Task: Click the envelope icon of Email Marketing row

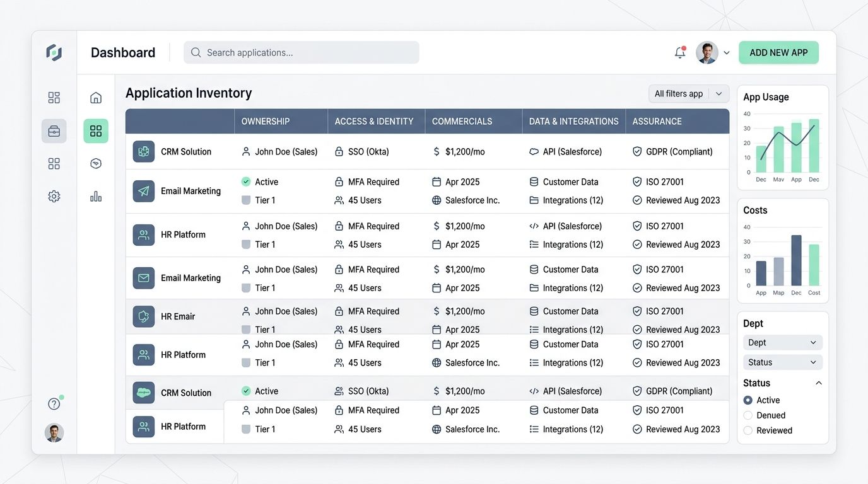Action: pos(144,278)
